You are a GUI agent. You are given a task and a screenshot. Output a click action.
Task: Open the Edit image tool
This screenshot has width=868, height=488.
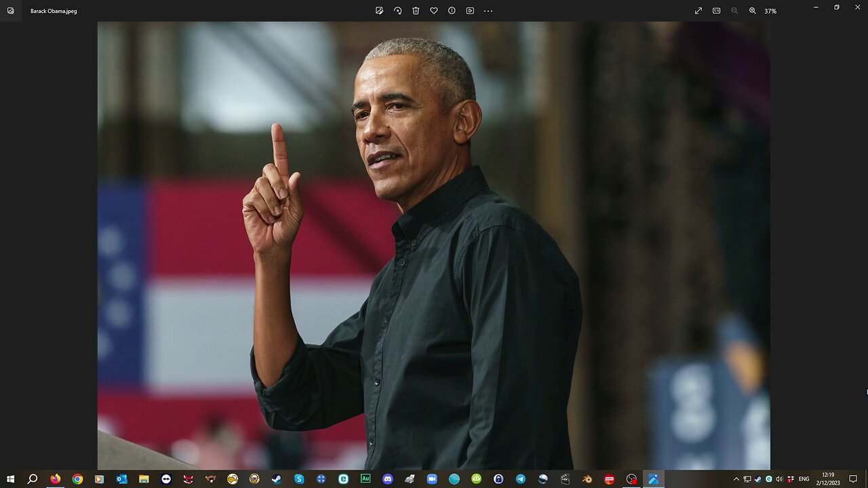[380, 11]
